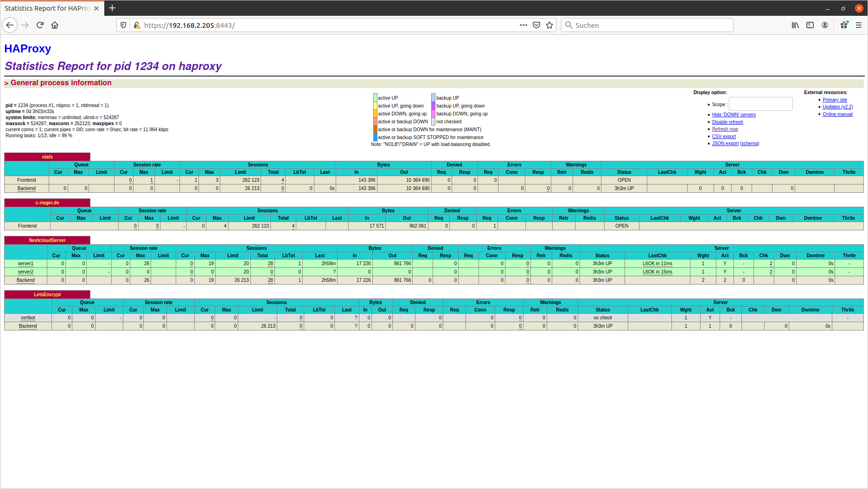Click server1 in NextcloudServer table

pyautogui.click(x=26, y=263)
